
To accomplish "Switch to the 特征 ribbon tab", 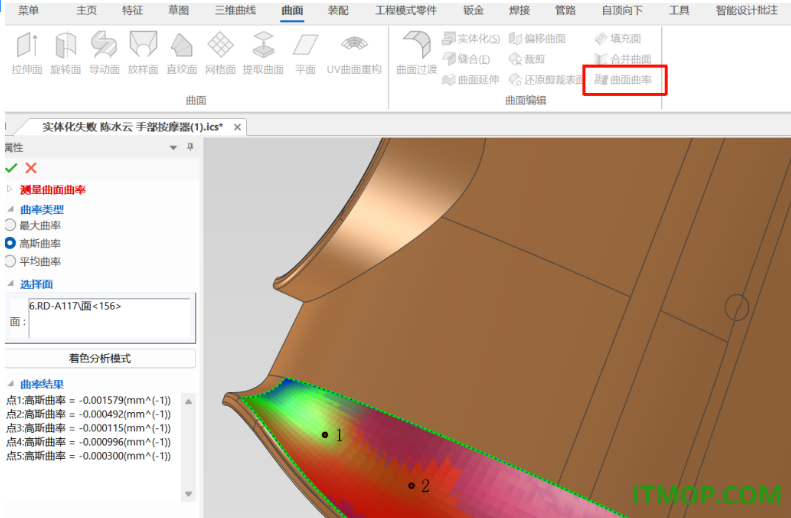I will (x=132, y=10).
